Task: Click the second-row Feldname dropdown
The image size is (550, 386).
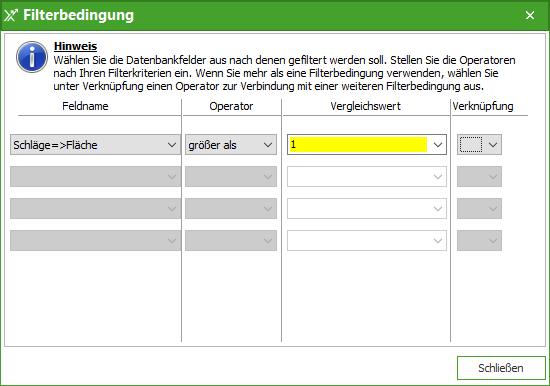Action: (95, 177)
